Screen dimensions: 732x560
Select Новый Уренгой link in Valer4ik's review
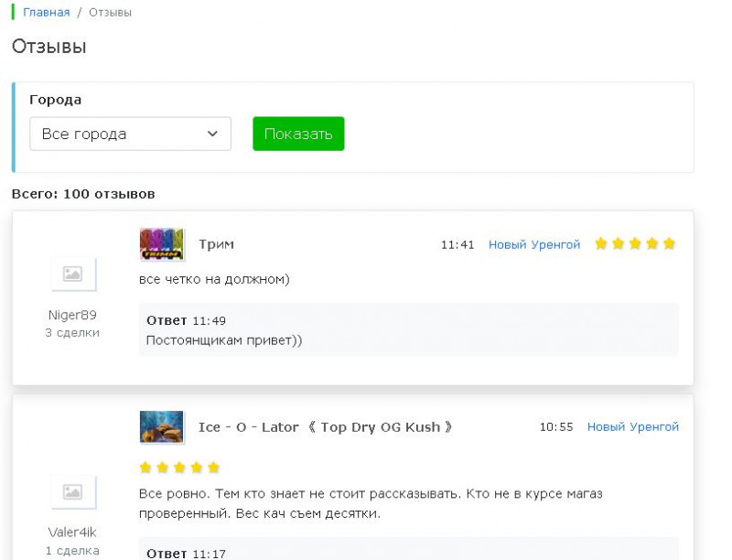(633, 426)
